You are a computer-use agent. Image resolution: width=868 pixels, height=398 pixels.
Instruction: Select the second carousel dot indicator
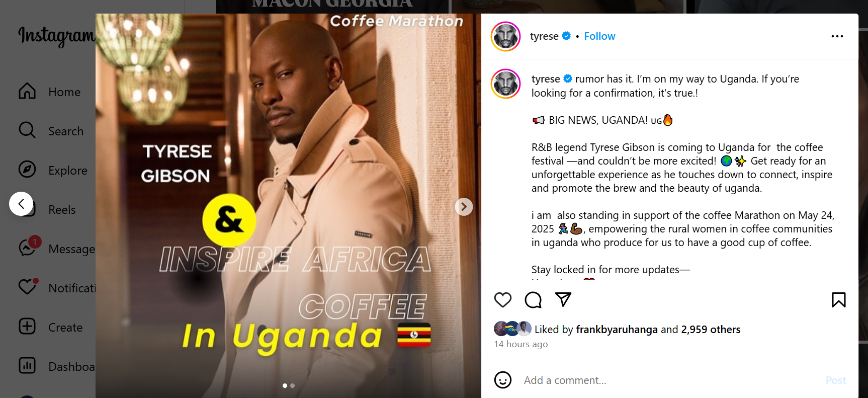[293, 386]
